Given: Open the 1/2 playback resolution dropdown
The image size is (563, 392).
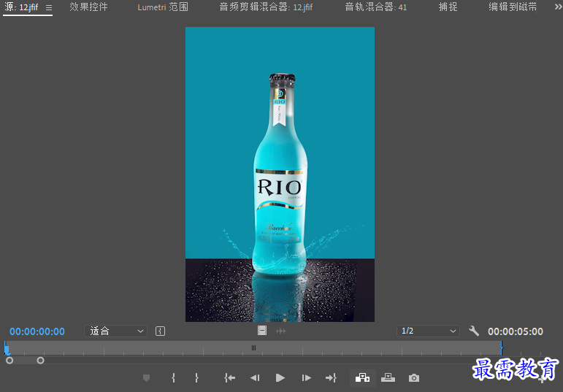Looking at the screenshot, I should tap(428, 331).
